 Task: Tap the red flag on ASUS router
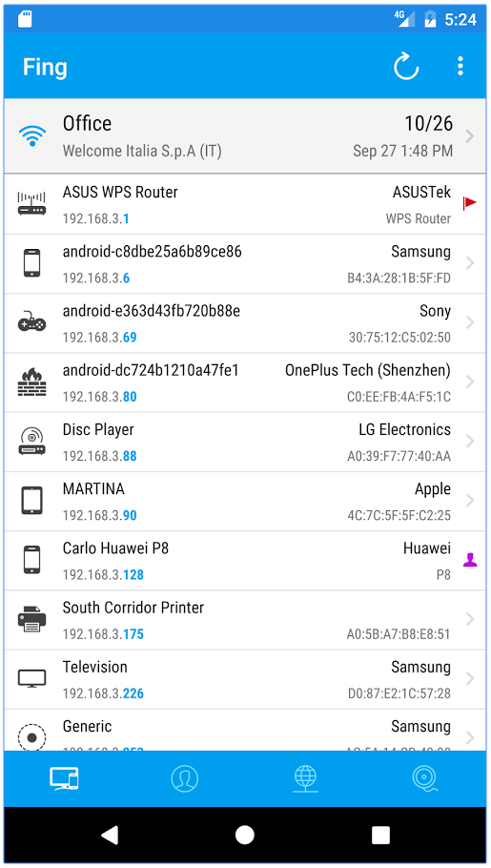(469, 202)
